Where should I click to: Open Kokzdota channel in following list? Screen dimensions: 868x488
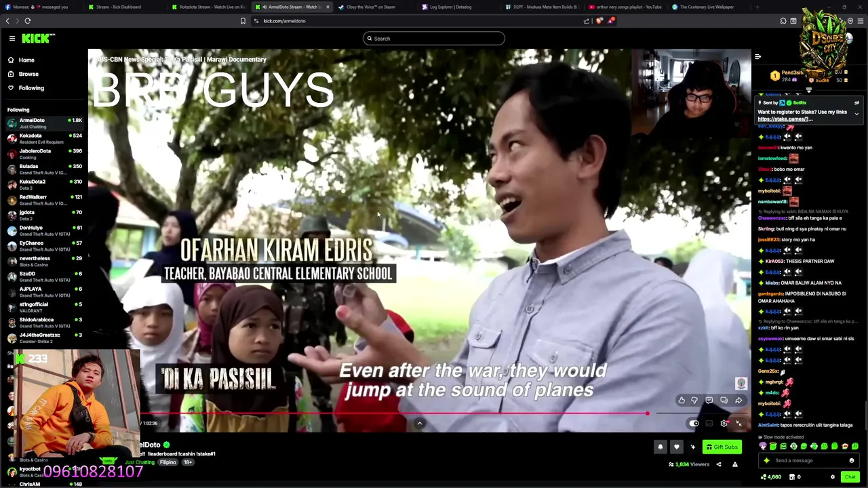click(44, 138)
